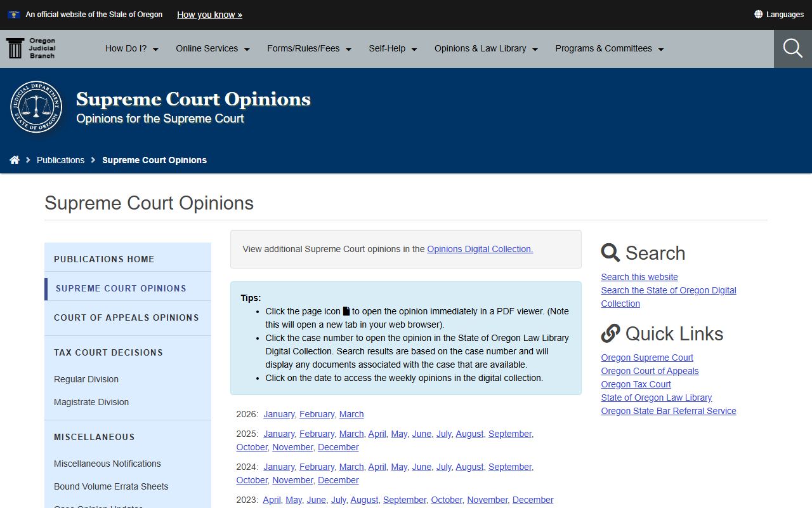Open 2024 August opinions

(469, 467)
